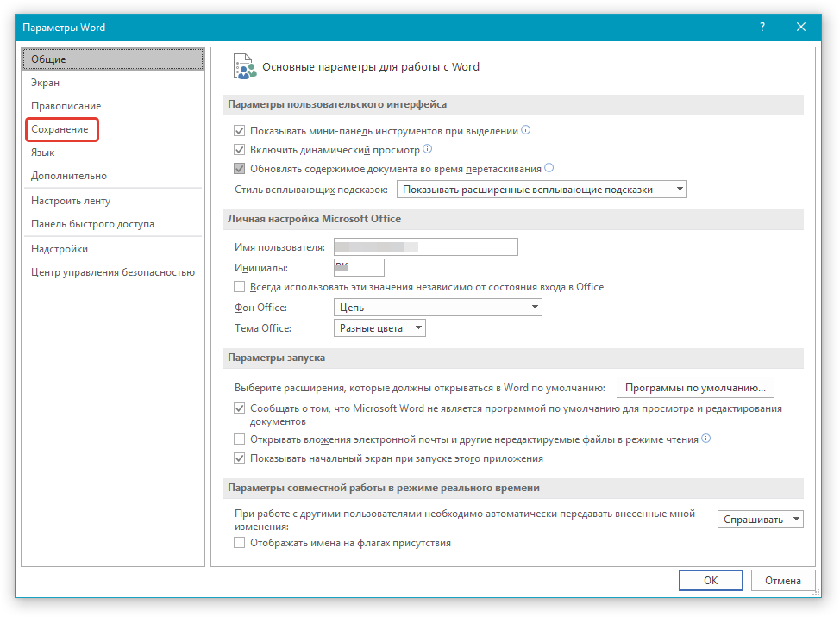840x617 pixels.
Task: Enable 'Всегда использовать эти значения' checkbox
Action: pos(240,287)
